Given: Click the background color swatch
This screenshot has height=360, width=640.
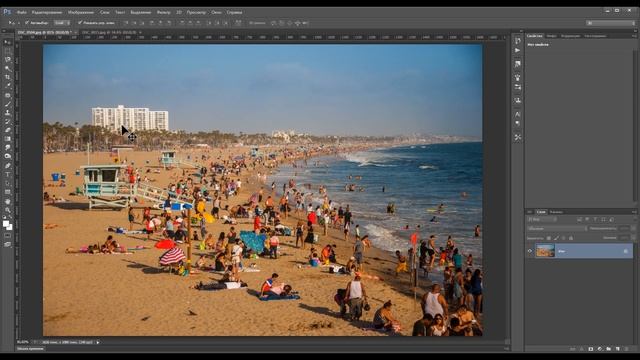Looking at the screenshot, I should pos(9,227).
